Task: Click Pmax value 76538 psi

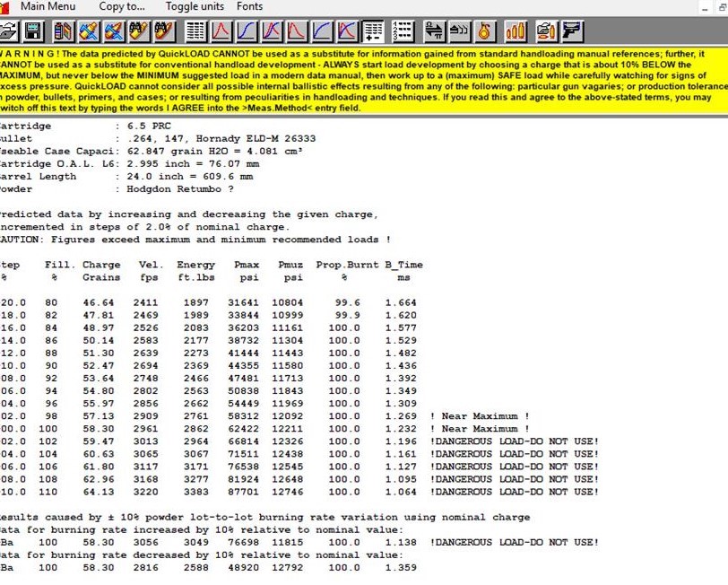Action: (243, 467)
